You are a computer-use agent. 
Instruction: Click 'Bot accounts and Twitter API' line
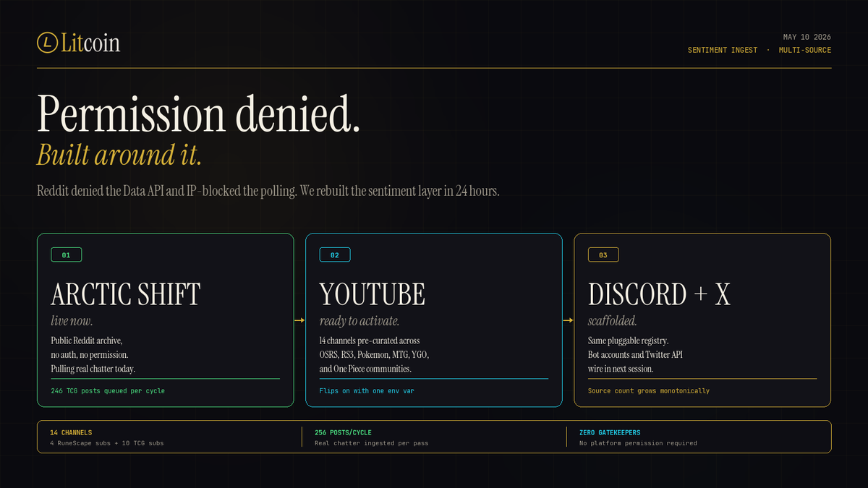pyautogui.click(x=636, y=355)
